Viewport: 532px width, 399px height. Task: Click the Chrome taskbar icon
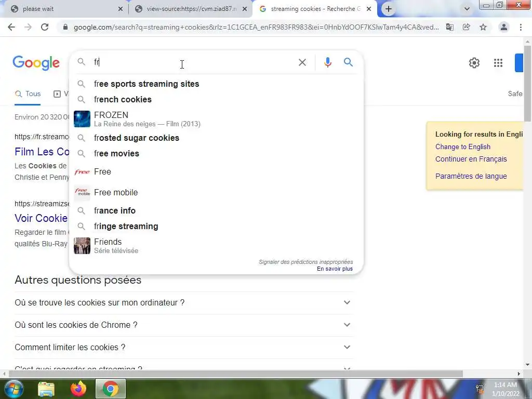[x=111, y=389]
